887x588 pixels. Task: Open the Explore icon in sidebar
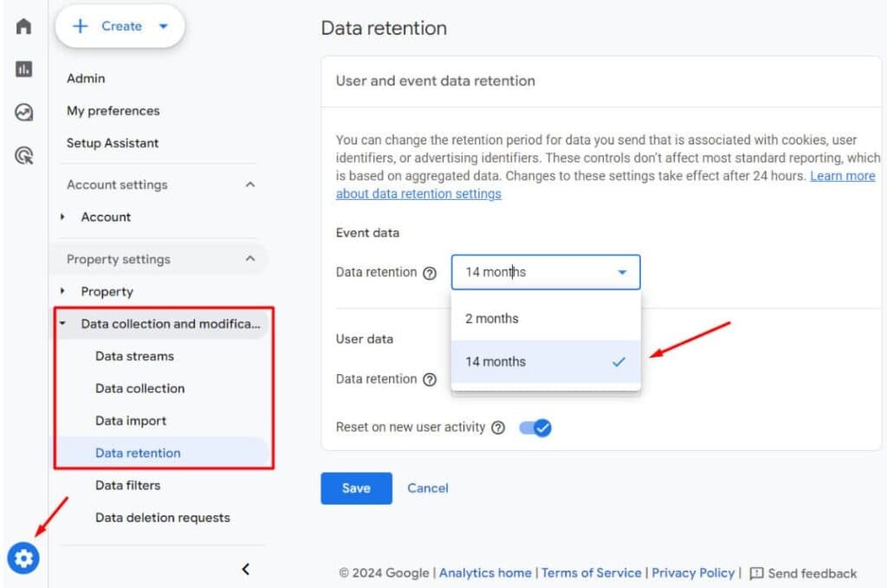(x=23, y=113)
